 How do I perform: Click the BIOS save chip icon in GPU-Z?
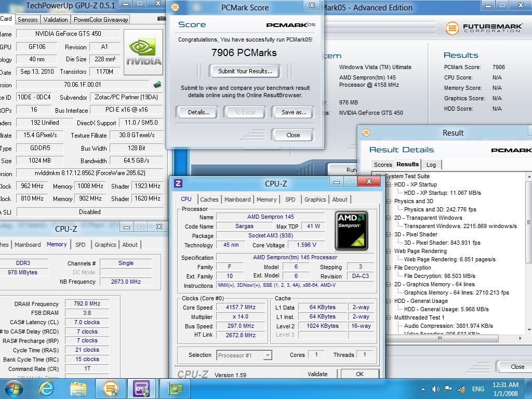[157, 85]
